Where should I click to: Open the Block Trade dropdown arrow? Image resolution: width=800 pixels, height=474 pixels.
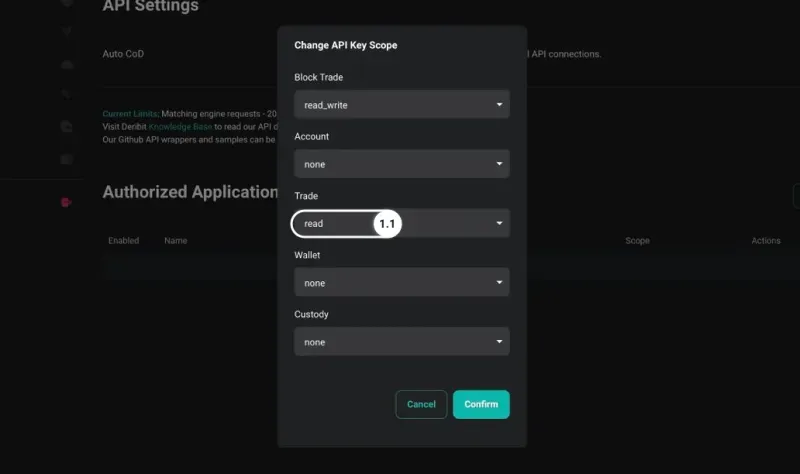pos(499,105)
